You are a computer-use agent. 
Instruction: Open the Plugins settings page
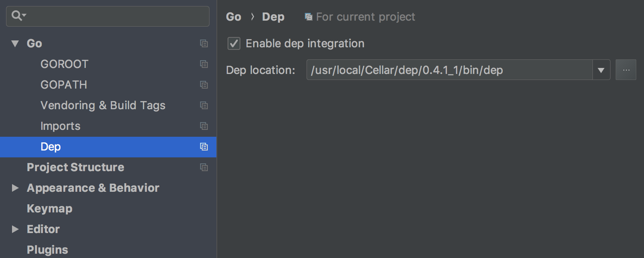click(47, 250)
